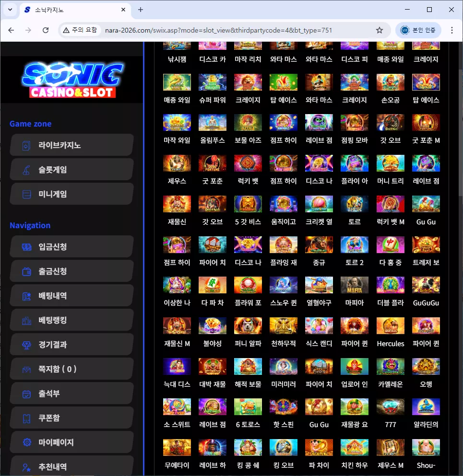This screenshot has height=476, width=463.
Task: Launch the 머니 트리 game icon
Action: pyautogui.click(x=391, y=163)
